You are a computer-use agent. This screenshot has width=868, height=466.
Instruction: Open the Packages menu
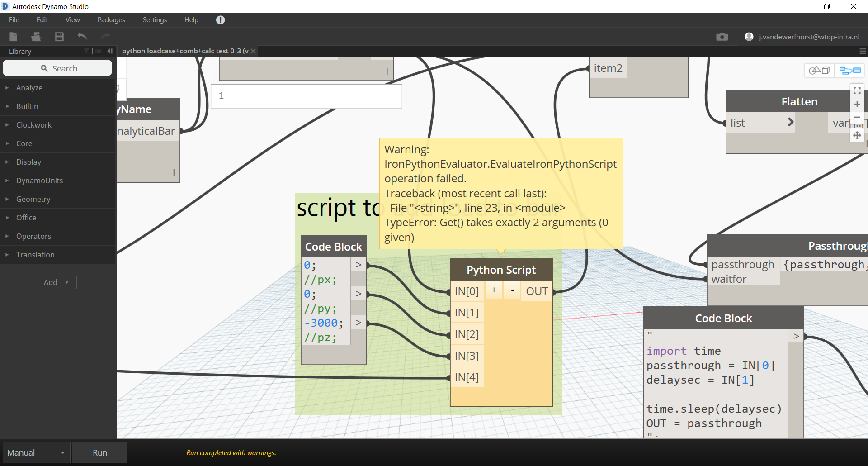111,19
